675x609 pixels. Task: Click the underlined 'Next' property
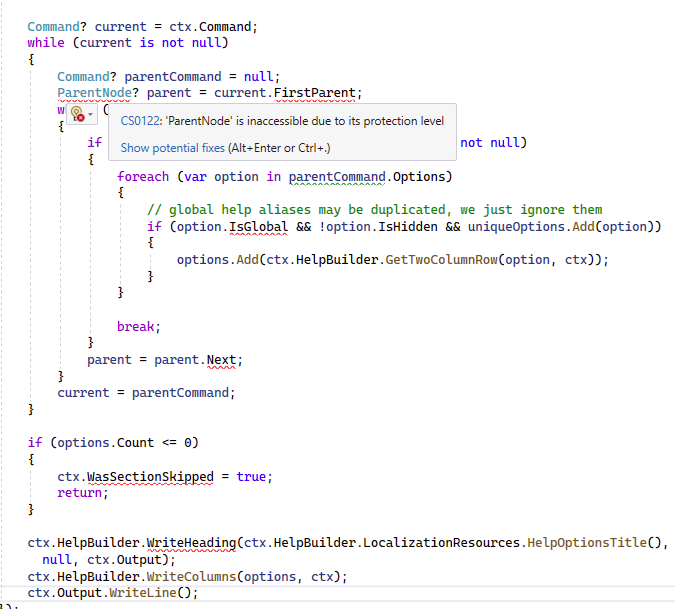pos(221,360)
